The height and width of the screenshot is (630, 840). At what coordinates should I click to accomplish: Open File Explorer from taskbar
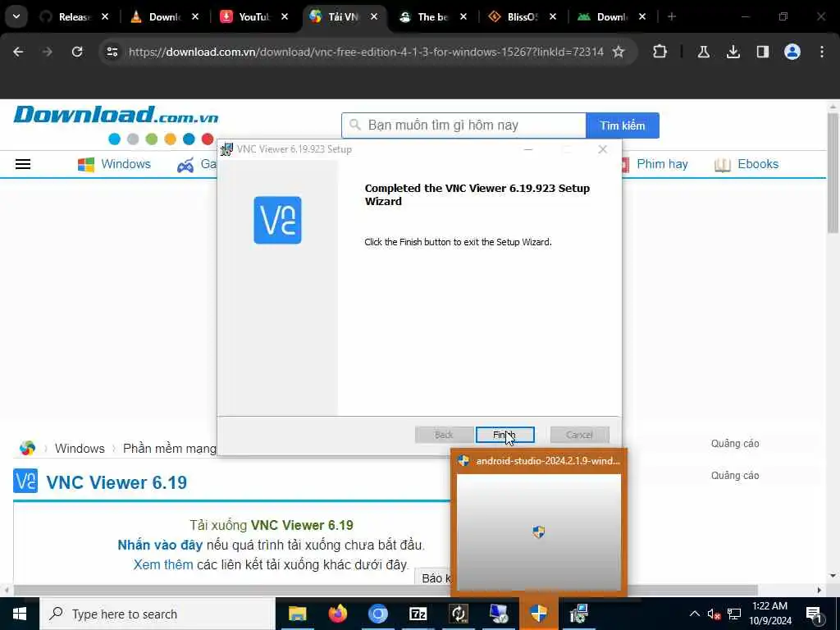297,614
